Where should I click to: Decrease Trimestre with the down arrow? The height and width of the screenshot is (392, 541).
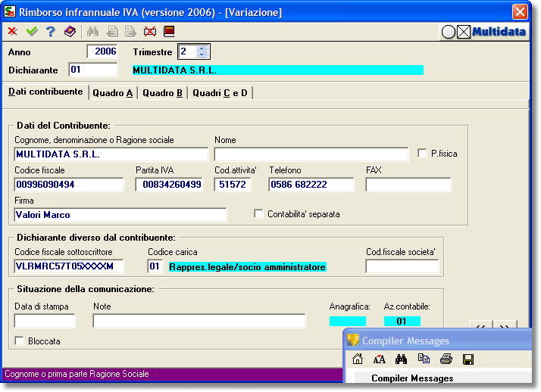[202, 54]
